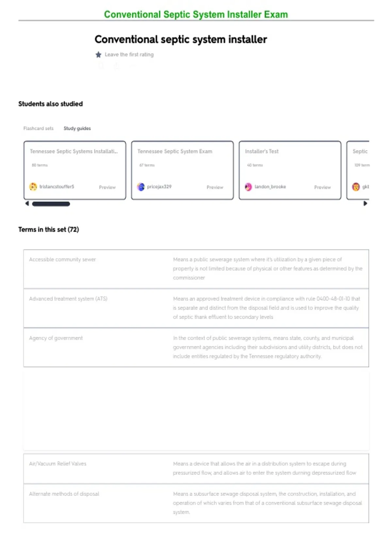Screen dimensions: 392x556
Task: Click tristancstouffer5's avatar icon
Action: click(x=33, y=186)
